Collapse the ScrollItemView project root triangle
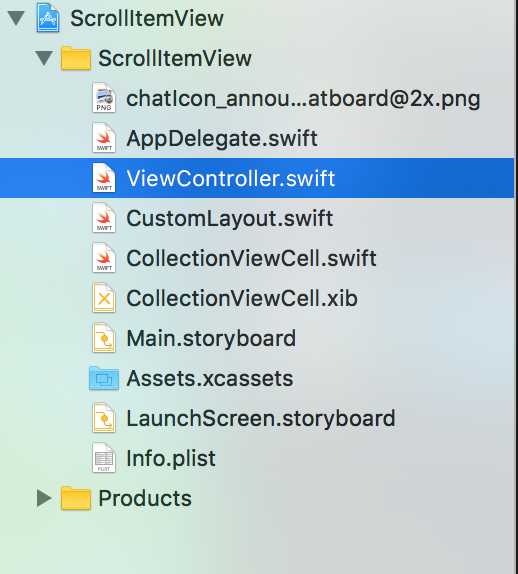Image resolution: width=518 pixels, height=574 pixels. 16,18
